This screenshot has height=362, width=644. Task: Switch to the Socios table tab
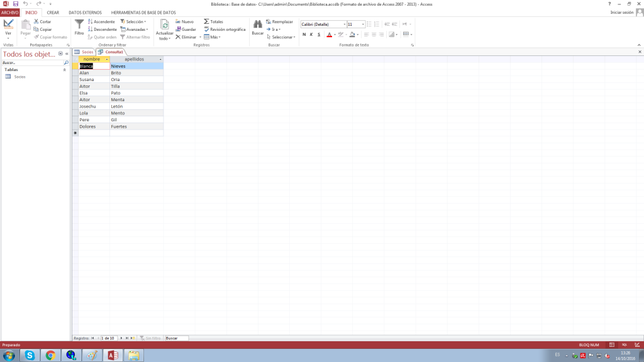pos(84,52)
